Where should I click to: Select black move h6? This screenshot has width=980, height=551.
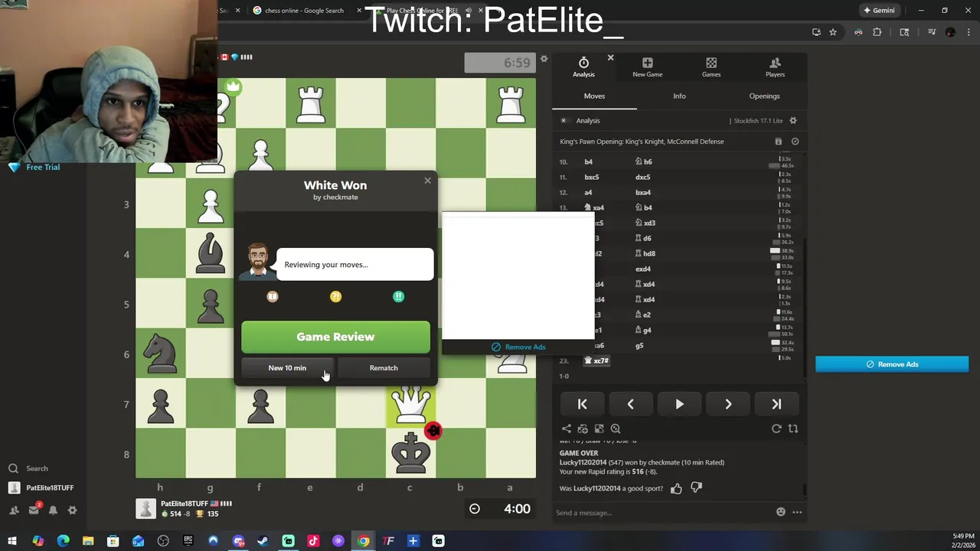(644, 161)
